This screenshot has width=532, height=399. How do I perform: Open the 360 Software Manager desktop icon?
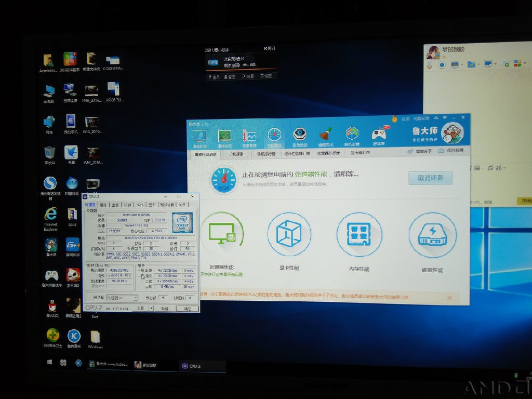70,62
